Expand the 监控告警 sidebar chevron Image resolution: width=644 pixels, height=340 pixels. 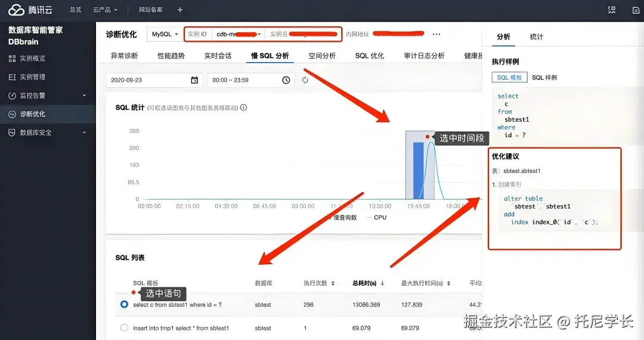(84, 95)
